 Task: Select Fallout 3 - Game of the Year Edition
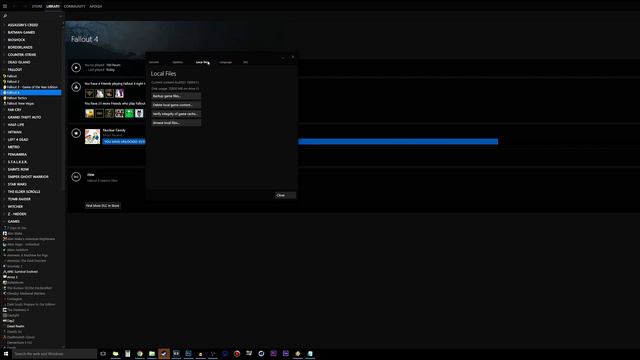point(32,87)
